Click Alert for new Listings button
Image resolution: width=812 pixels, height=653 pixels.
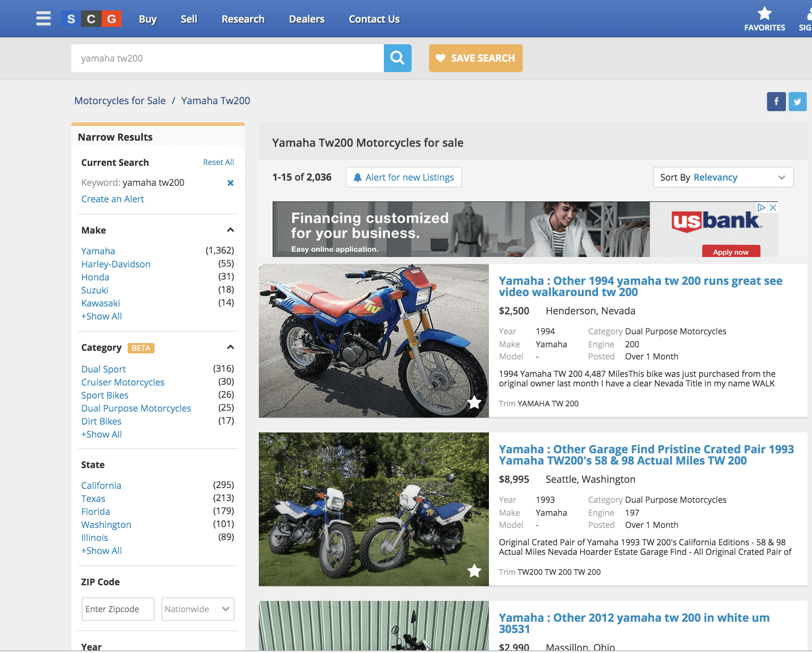[x=403, y=177]
